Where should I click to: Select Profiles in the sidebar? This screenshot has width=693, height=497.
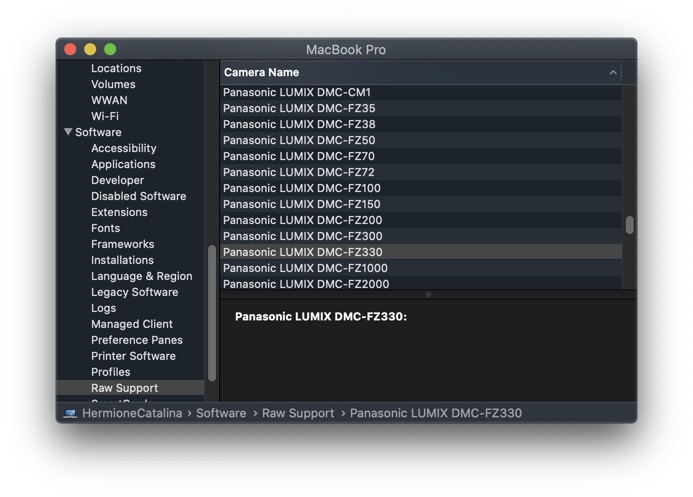110,372
